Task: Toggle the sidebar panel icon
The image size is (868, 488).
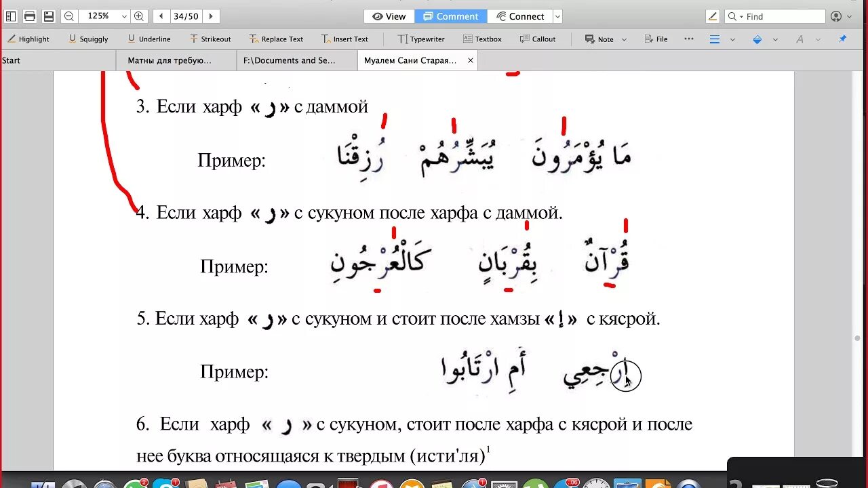Action: 10,16
